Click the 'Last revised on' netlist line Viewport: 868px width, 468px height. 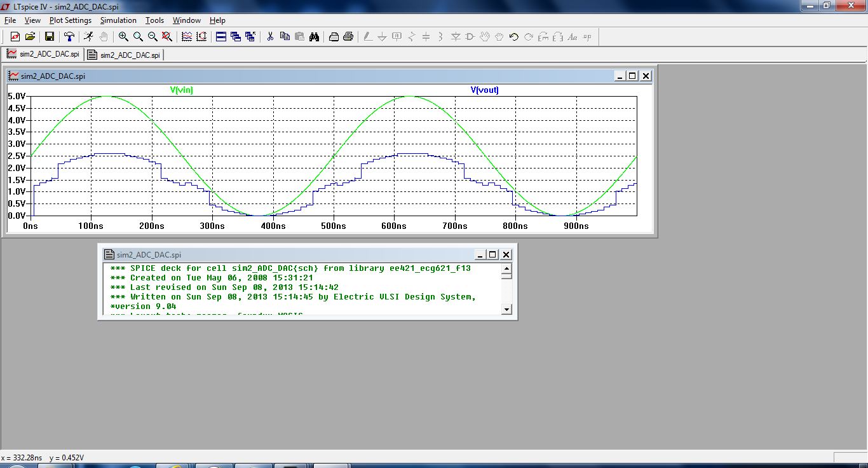point(224,287)
